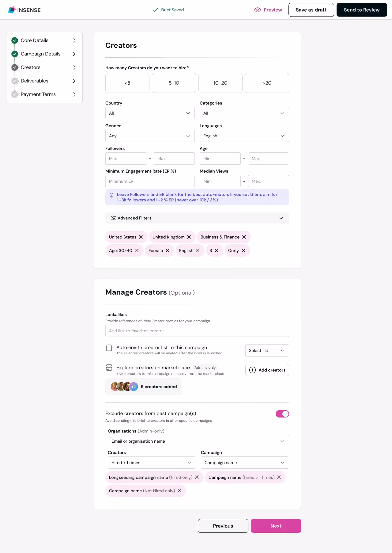Click the lightbulb tip icon
Viewport: 392px width, 553px height.
[111, 195]
